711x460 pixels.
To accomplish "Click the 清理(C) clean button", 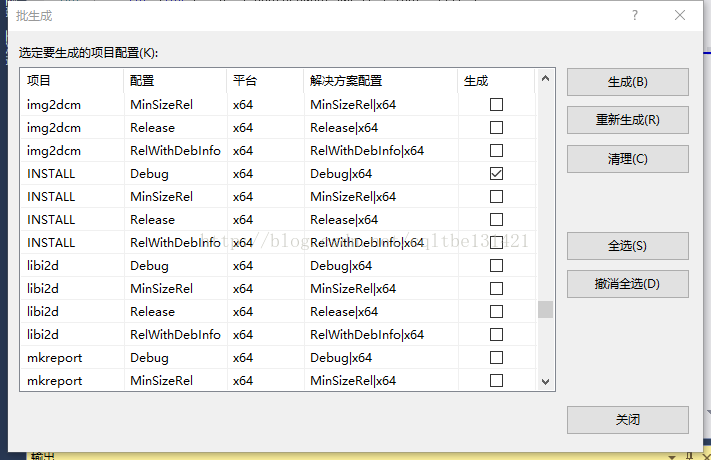I will click(628, 159).
